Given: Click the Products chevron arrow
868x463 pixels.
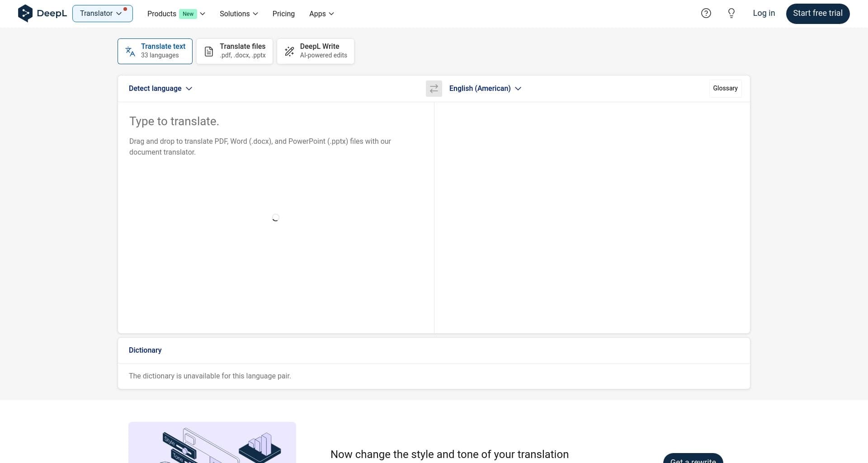Looking at the screenshot, I should [x=203, y=14].
